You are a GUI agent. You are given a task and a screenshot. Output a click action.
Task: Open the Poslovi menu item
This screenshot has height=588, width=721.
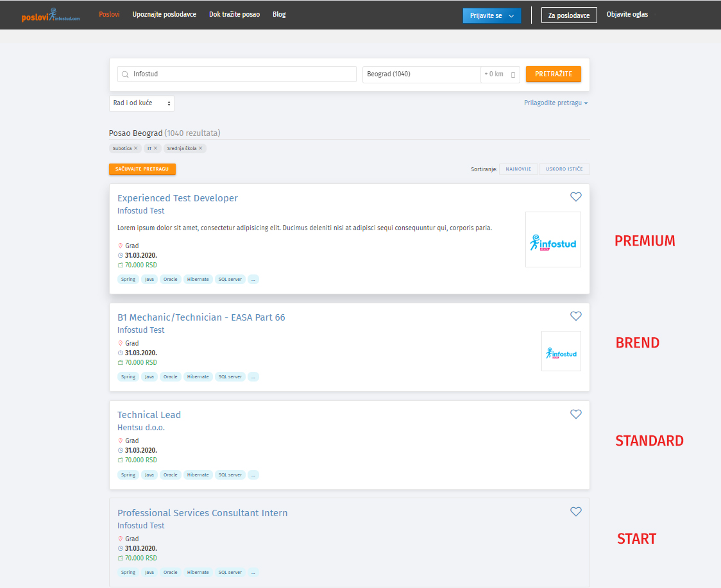click(x=109, y=14)
